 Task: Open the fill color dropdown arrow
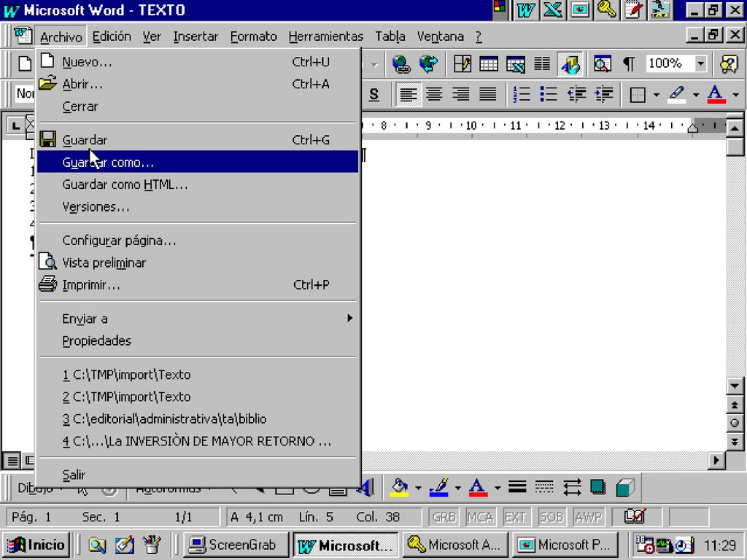(418, 488)
